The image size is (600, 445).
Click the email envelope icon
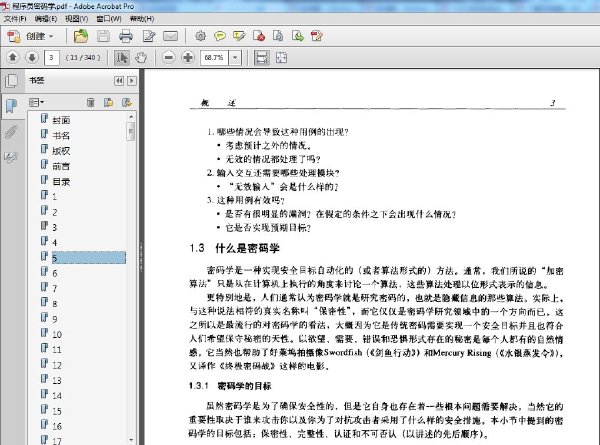pos(170,36)
